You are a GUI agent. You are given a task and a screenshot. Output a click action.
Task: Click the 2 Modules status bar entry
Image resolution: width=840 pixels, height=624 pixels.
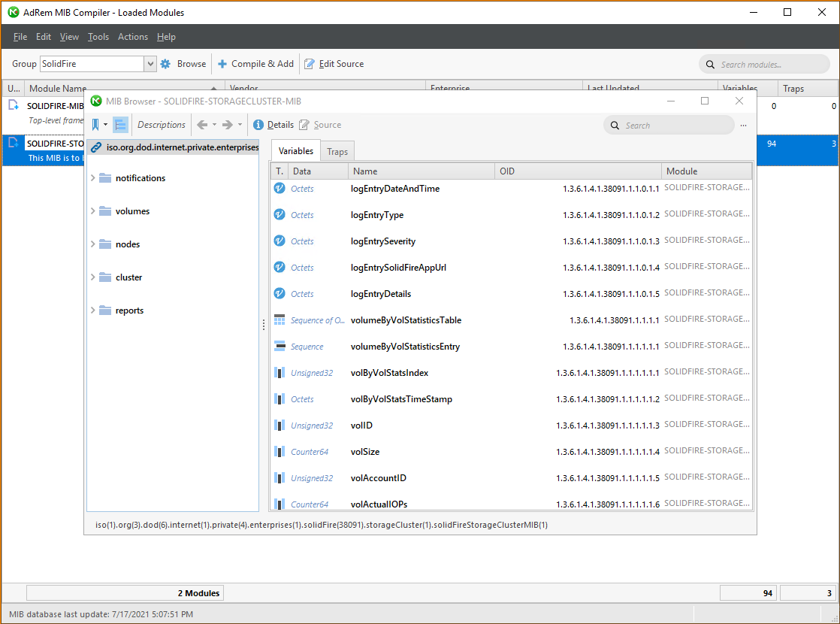click(125, 593)
